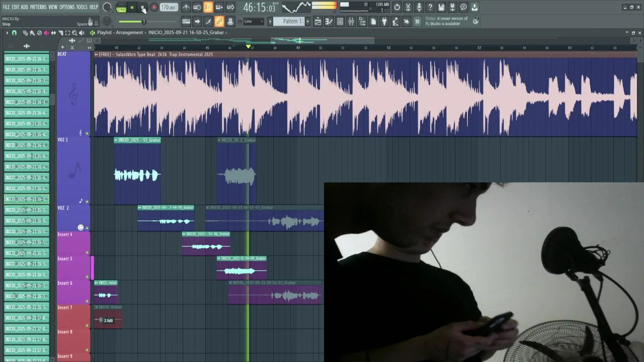Open clip menu of 7-49-59_Grabar clip
This screenshot has width=644, height=362.
pos(140,208)
